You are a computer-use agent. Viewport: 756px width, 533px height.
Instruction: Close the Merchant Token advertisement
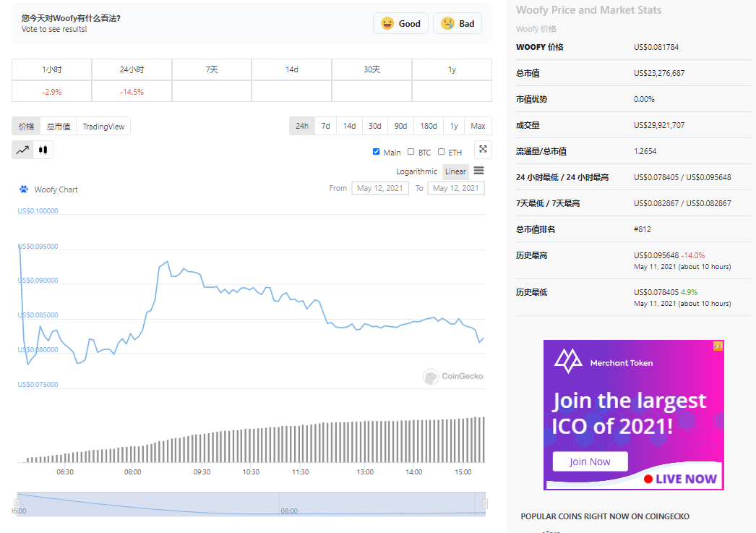click(x=718, y=346)
